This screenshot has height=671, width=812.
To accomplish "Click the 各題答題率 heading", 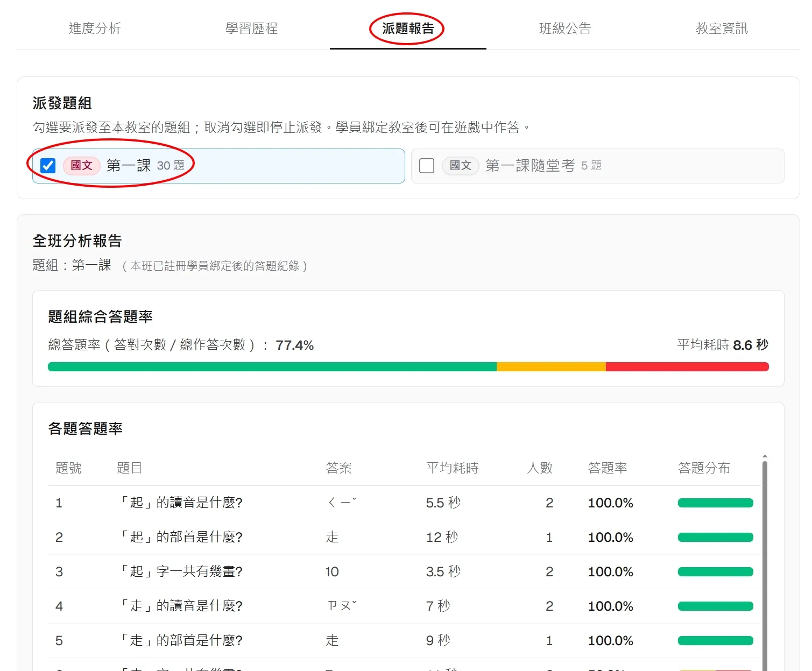I will pyautogui.click(x=86, y=428).
